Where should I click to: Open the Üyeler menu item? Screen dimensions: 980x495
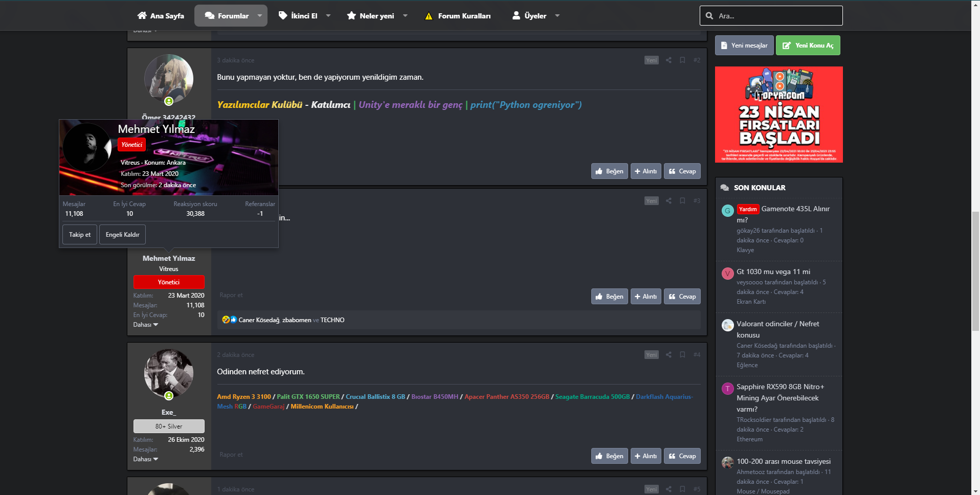tap(529, 16)
